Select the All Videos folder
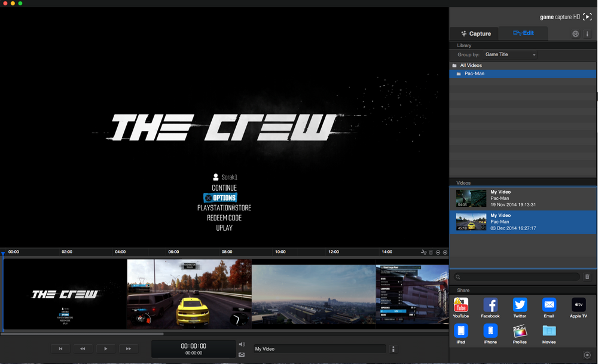This screenshot has width=598, height=364. coord(523,66)
